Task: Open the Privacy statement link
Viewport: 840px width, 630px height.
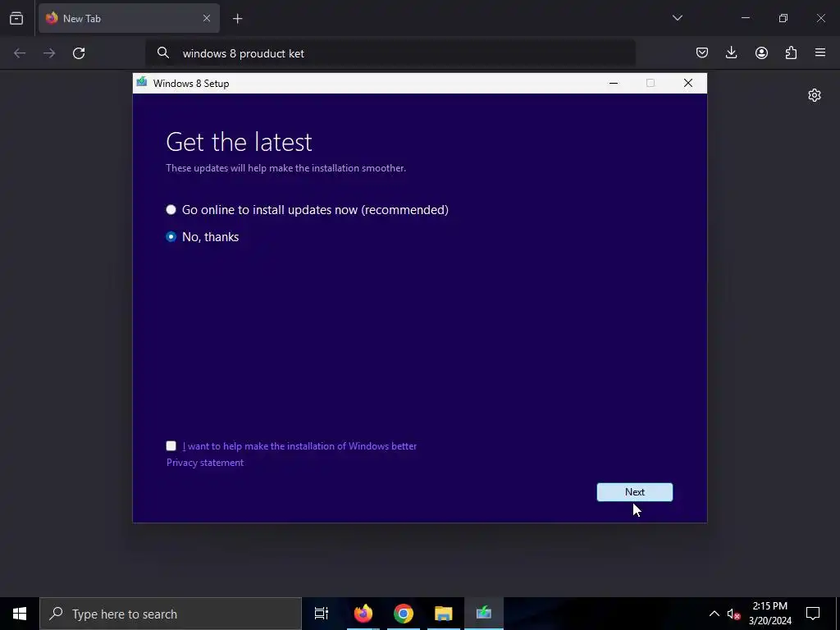Action: (x=204, y=463)
